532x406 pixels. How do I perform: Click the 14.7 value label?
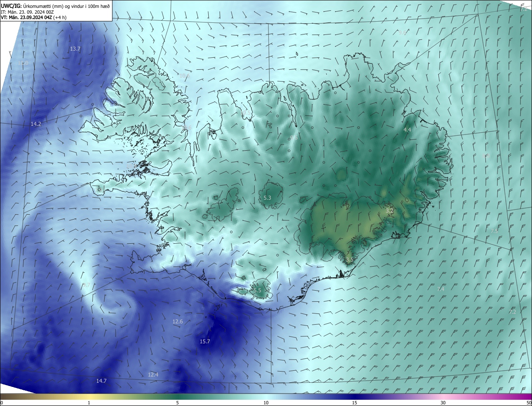101,381
